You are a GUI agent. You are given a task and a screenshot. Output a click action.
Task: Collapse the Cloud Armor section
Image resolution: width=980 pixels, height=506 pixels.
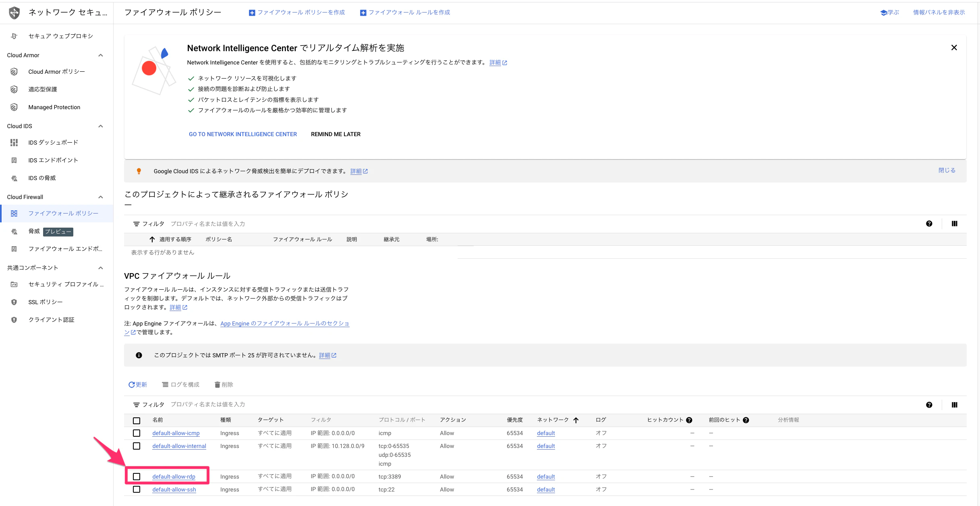[101, 55]
